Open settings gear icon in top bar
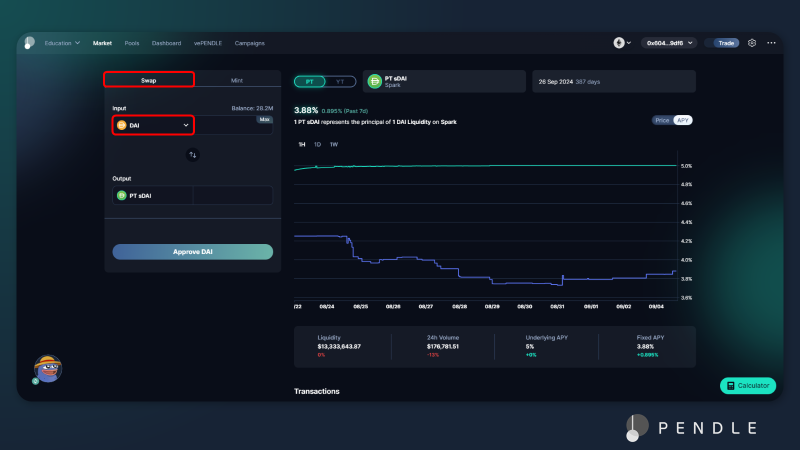 point(752,43)
